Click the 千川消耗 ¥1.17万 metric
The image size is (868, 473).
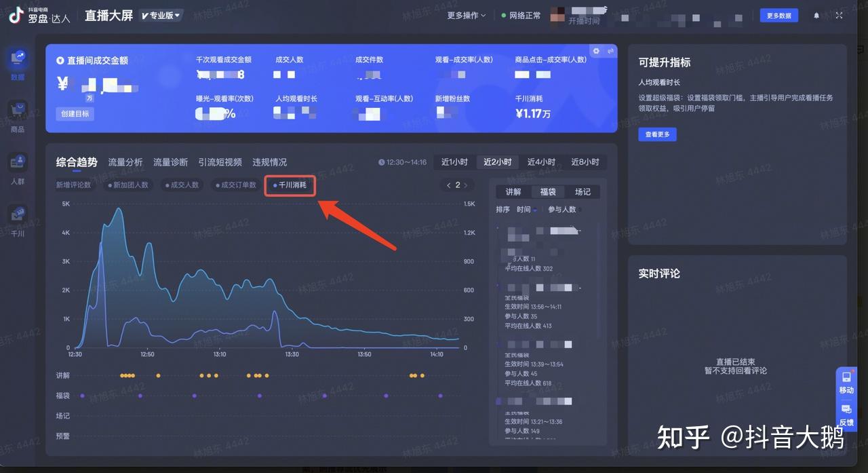[x=533, y=107]
